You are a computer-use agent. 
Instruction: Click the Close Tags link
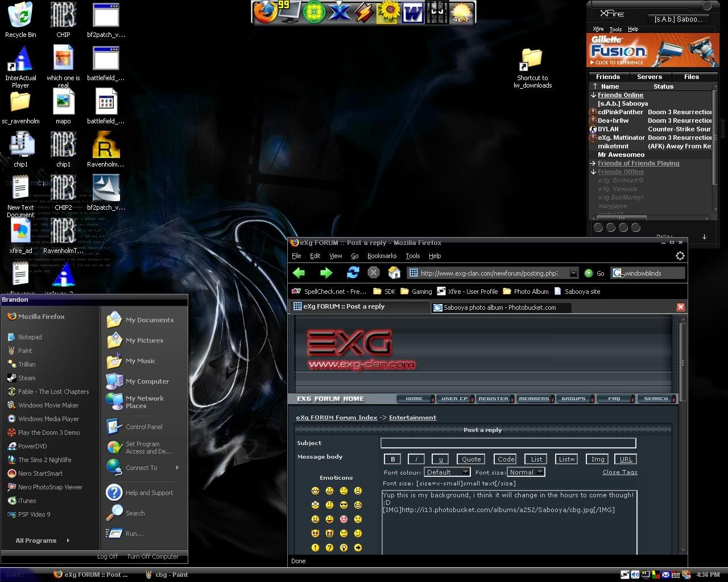tap(620, 472)
